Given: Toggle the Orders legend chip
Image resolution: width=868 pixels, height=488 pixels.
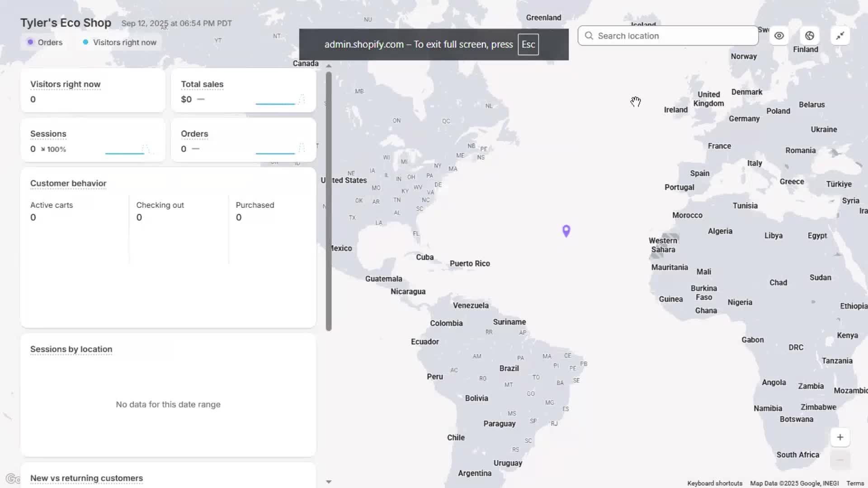Looking at the screenshot, I should tap(44, 42).
